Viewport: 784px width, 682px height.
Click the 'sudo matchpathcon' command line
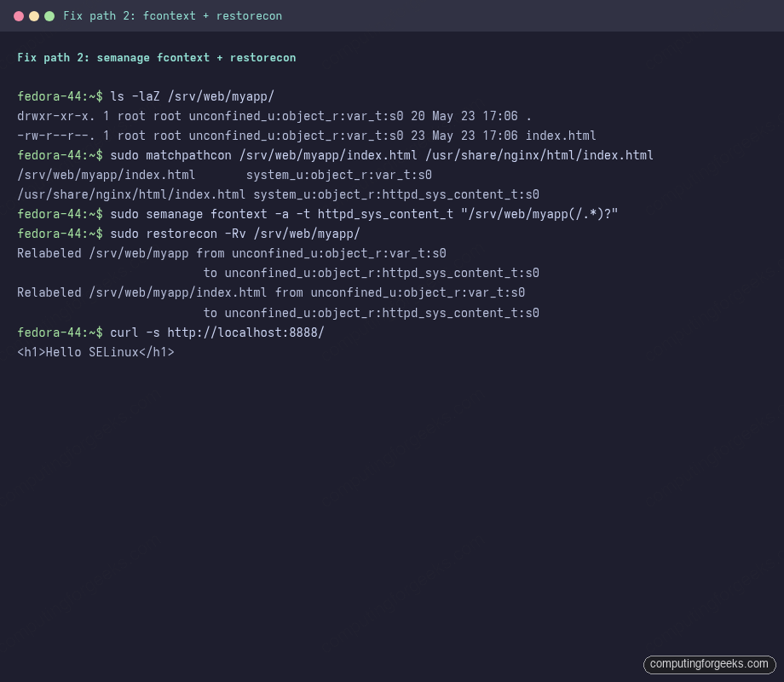[382, 155]
